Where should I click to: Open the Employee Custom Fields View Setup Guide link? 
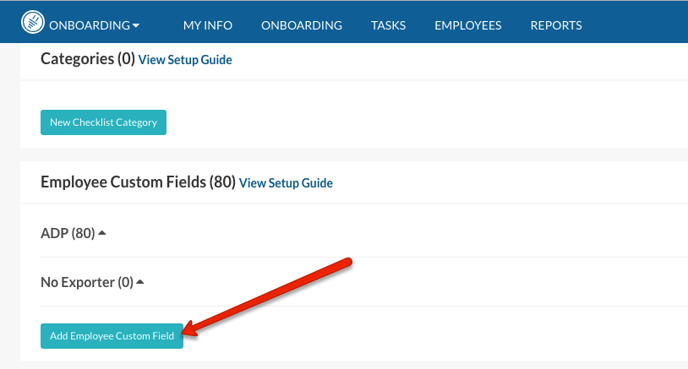tap(286, 183)
